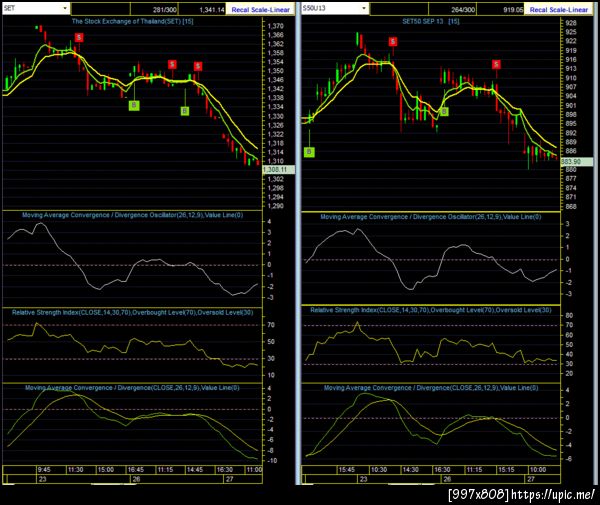Select the lowest green B marker on SET50 chart
The height and width of the screenshot is (505, 600).
309,152
